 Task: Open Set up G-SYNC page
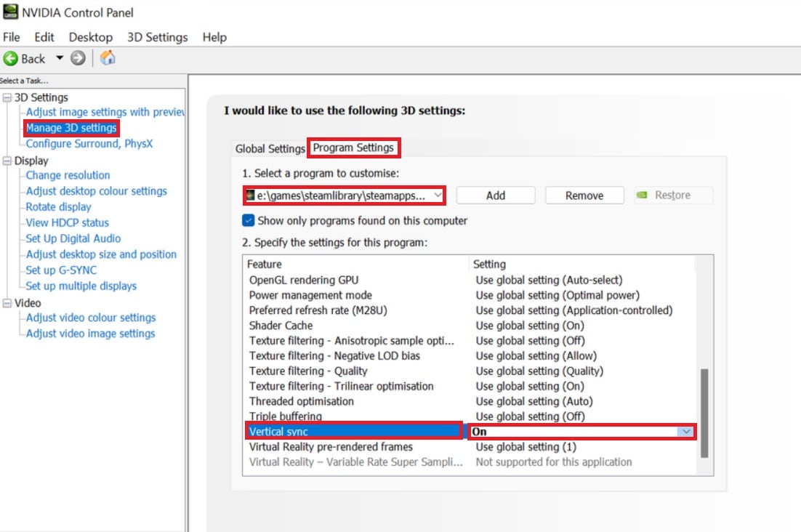tap(61, 270)
